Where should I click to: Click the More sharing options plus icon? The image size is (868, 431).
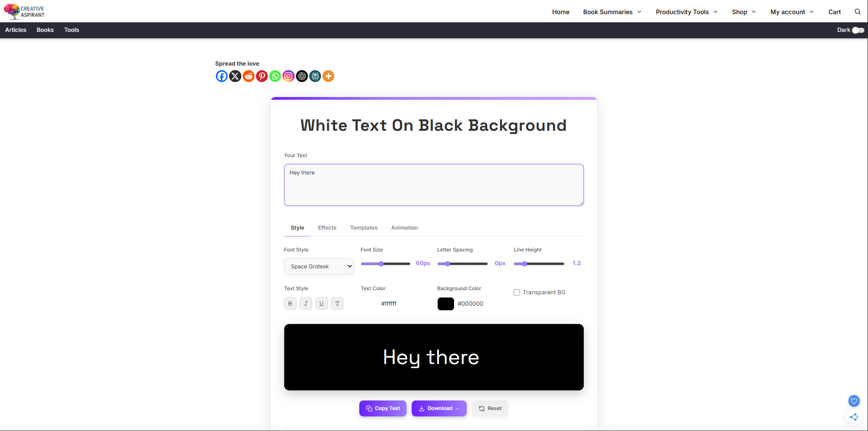pos(328,76)
